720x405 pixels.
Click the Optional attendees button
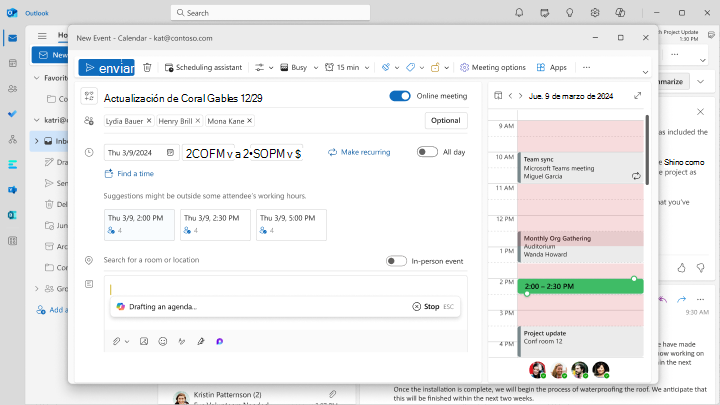pos(445,120)
